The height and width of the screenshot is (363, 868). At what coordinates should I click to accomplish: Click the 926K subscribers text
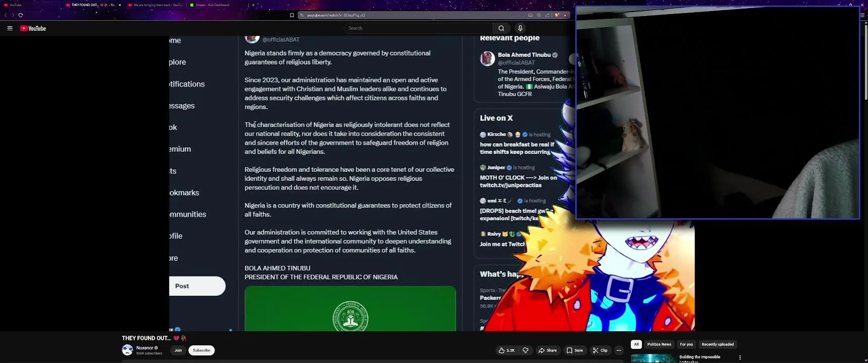149,353
